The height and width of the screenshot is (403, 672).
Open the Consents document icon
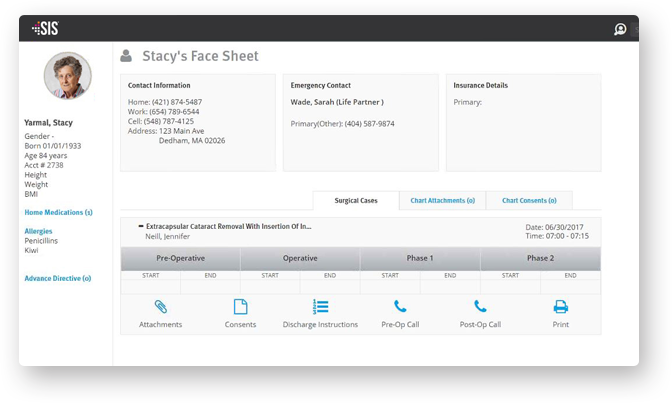[x=240, y=307]
